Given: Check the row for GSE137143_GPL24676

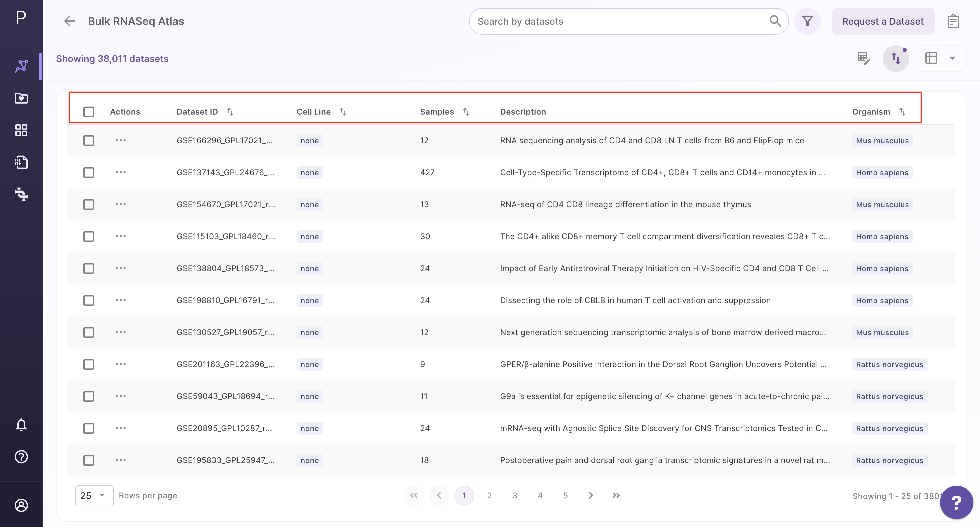Looking at the screenshot, I should (x=89, y=173).
